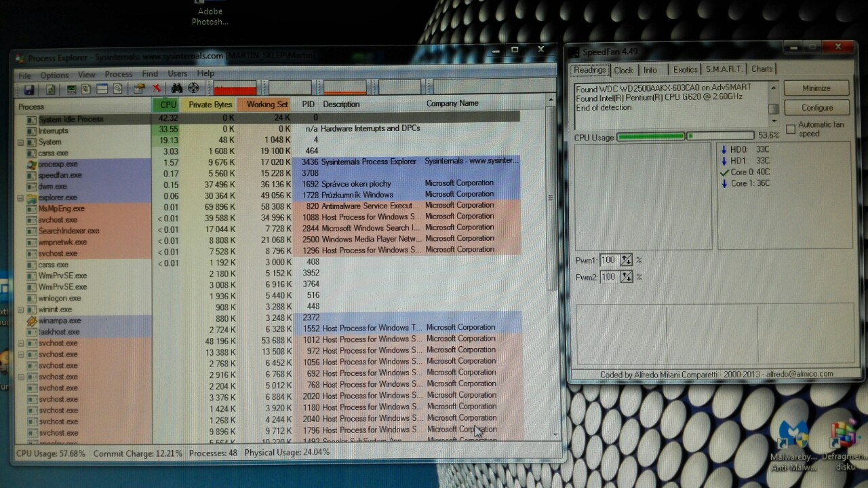This screenshot has width=868, height=488.
Task: Switch to the S.M.A.R.T. tab
Action: click(724, 69)
